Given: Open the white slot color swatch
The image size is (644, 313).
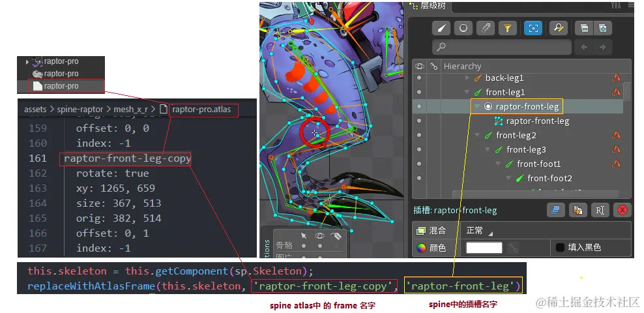Looking at the screenshot, I should coord(484,248).
